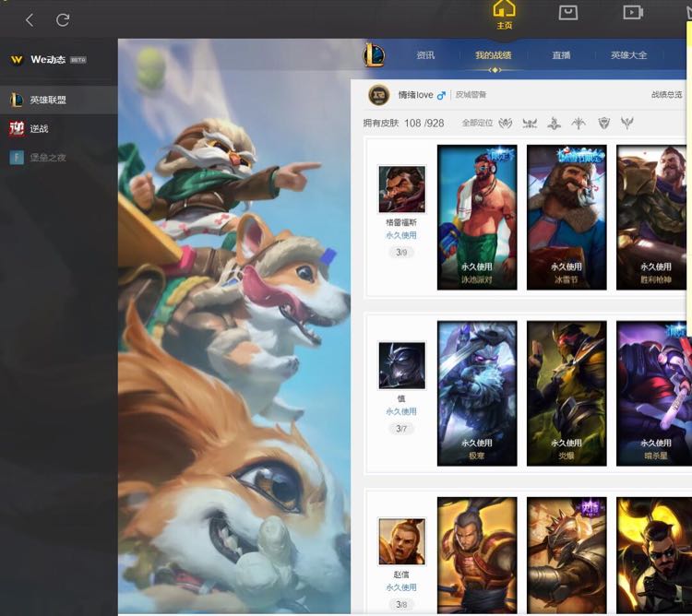Screen dimensions: 692x616
Task: Select the rightmost role filter icon
Action: 627,123
